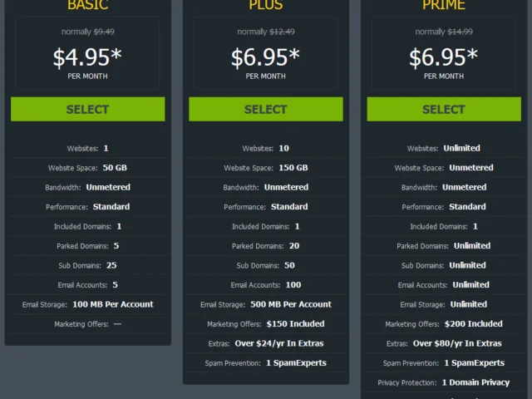Click the Plus plan's 150 GB website space row
This screenshot has height=399, width=532.
[266, 168]
